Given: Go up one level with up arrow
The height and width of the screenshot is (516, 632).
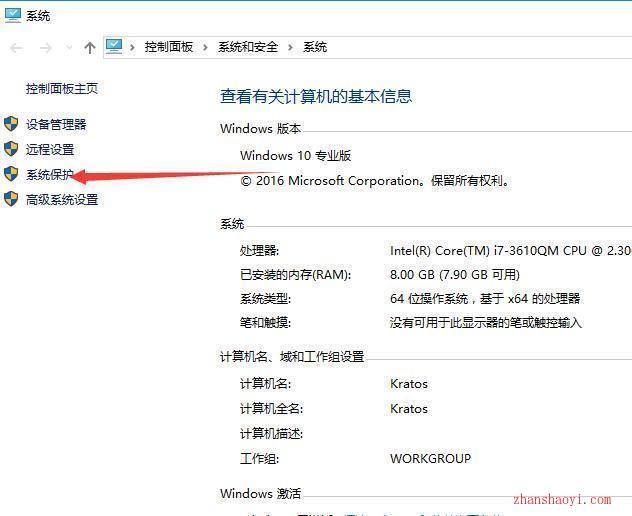Looking at the screenshot, I should tap(90, 48).
